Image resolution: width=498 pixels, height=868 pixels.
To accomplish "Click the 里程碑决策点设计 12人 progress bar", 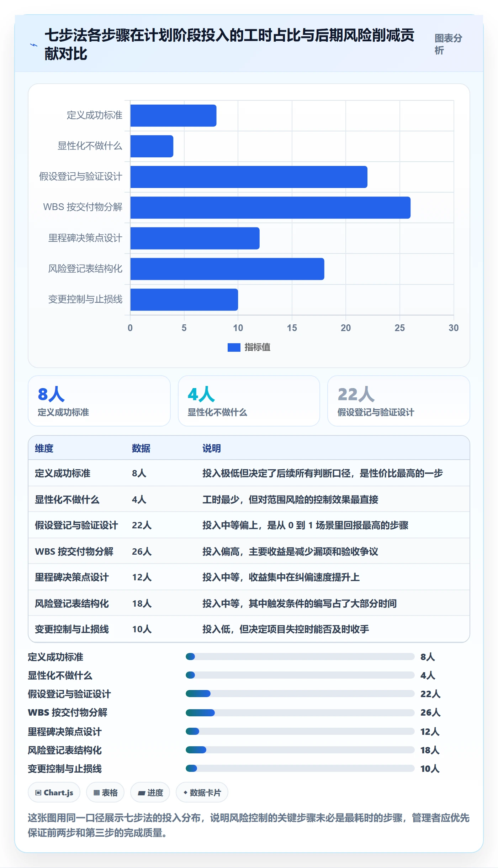I will point(300,731).
